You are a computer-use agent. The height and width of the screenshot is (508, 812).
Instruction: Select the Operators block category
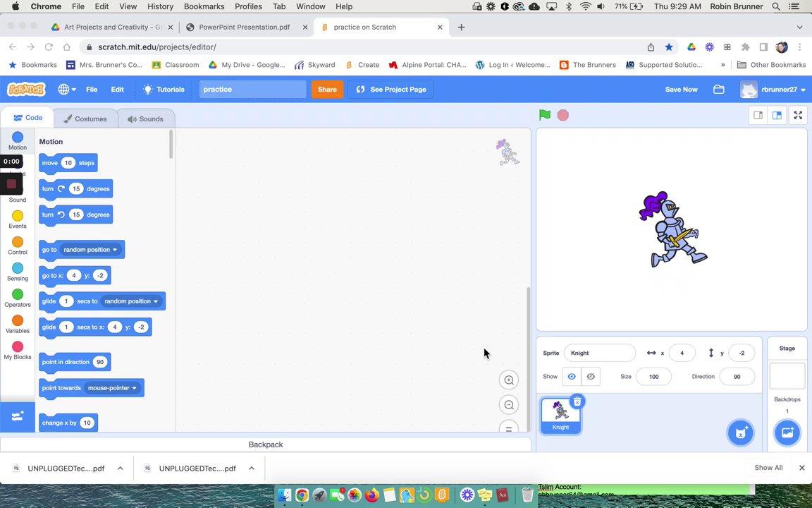(x=18, y=298)
